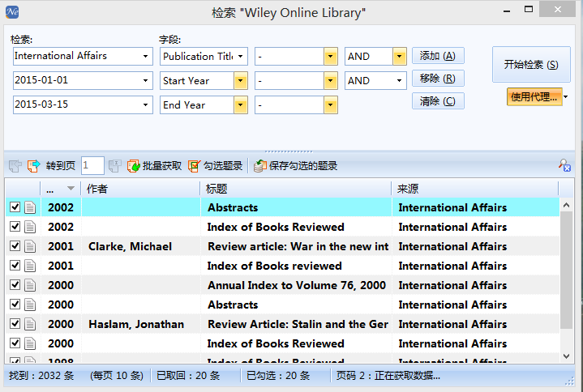Click the icon right of the page number field
The image size is (583, 392).
click(x=115, y=166)
